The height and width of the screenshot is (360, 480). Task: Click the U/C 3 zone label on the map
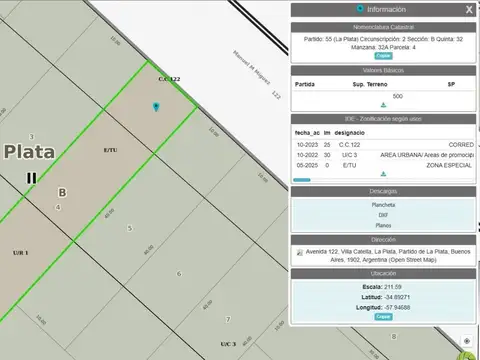(228, 344)
